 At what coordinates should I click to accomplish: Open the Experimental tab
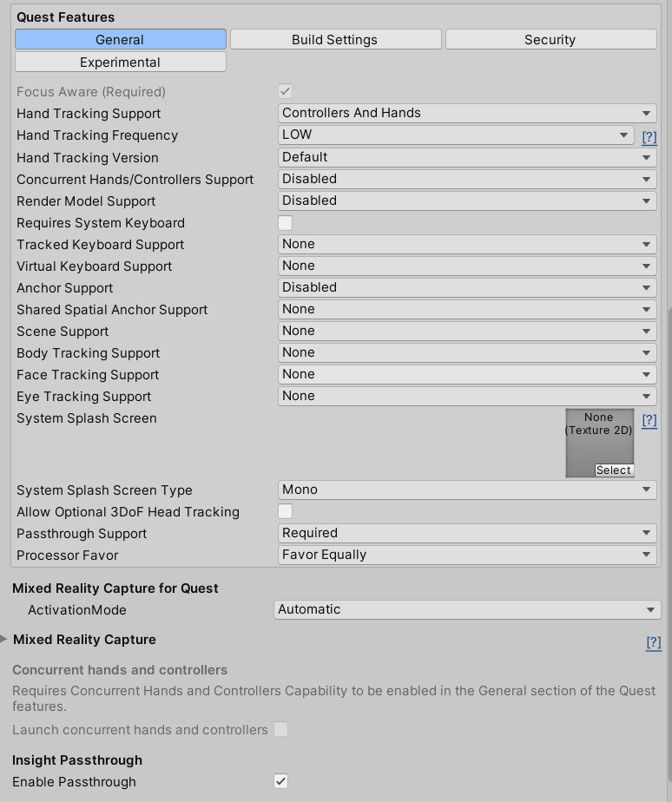coord(121,62)
